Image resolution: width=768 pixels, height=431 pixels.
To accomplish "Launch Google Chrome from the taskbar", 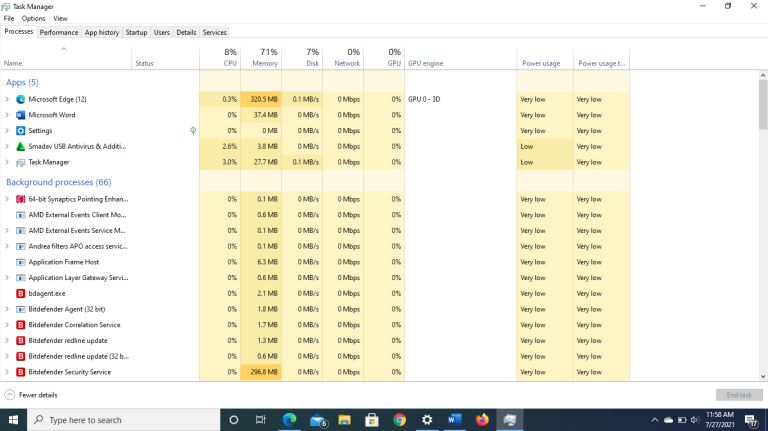I will click(x=400, y=420).
